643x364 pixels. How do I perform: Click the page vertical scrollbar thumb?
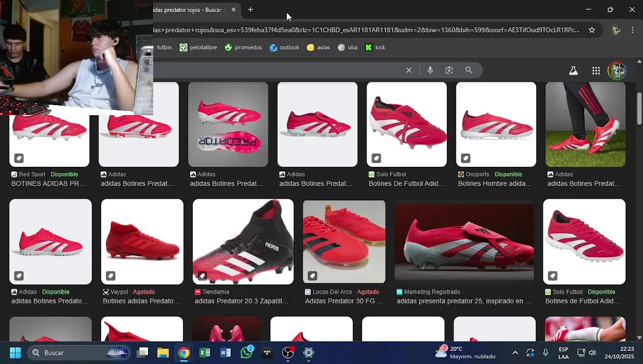coord(639,108)
